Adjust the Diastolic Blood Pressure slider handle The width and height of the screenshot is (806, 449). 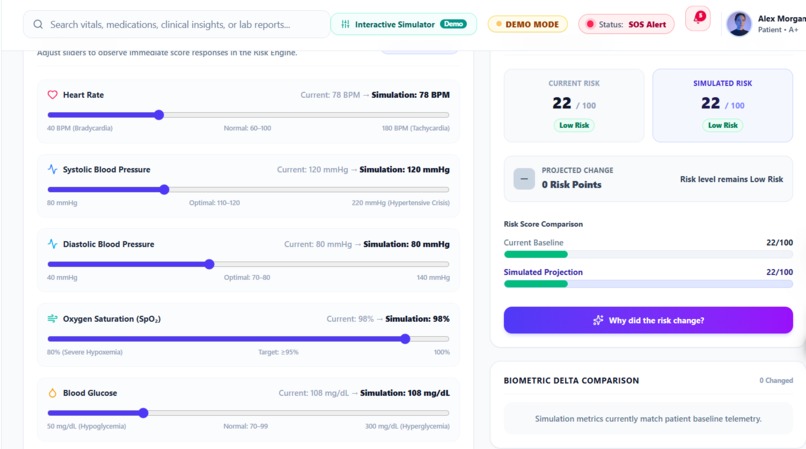click(209, 264)
